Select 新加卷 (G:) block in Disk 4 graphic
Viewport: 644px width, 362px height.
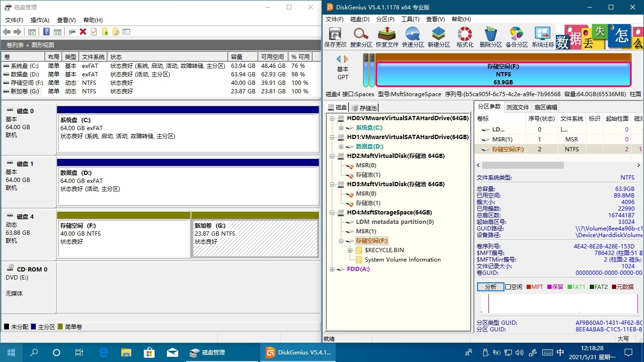pos(255,239)
